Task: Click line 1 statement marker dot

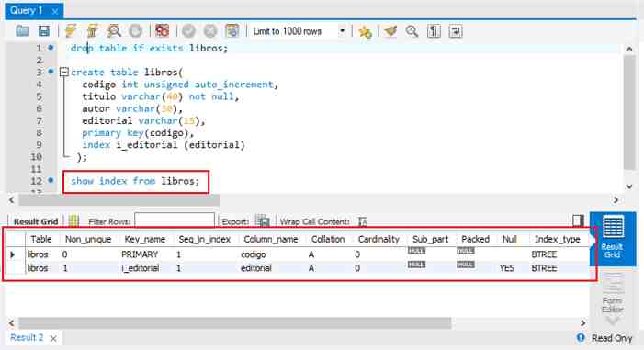Action: point(51,48)
